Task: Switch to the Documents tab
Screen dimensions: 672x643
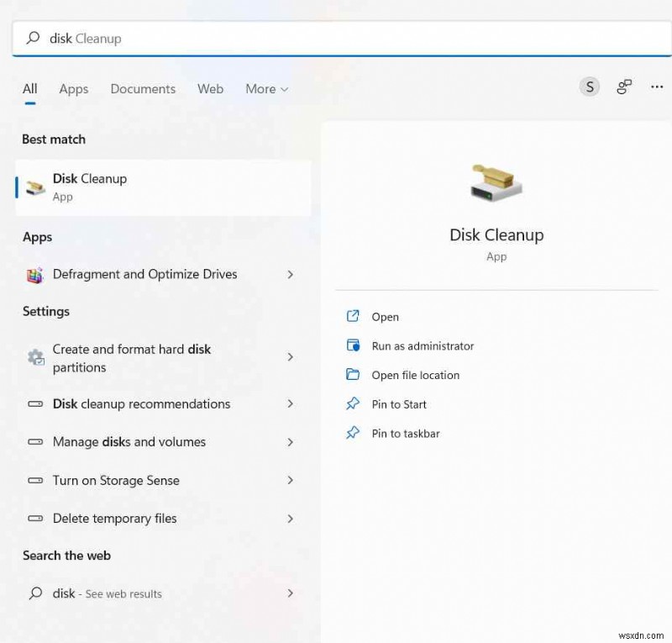Action: [x=143, y=88]
